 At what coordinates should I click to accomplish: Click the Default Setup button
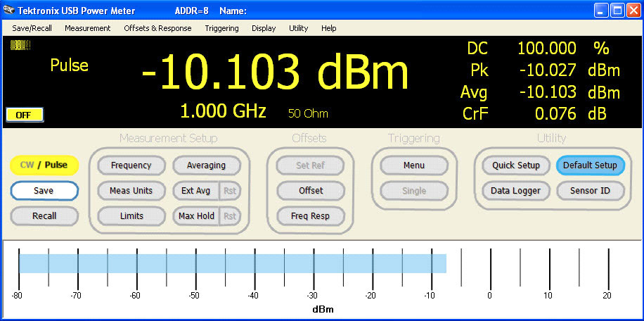[590, 165]
